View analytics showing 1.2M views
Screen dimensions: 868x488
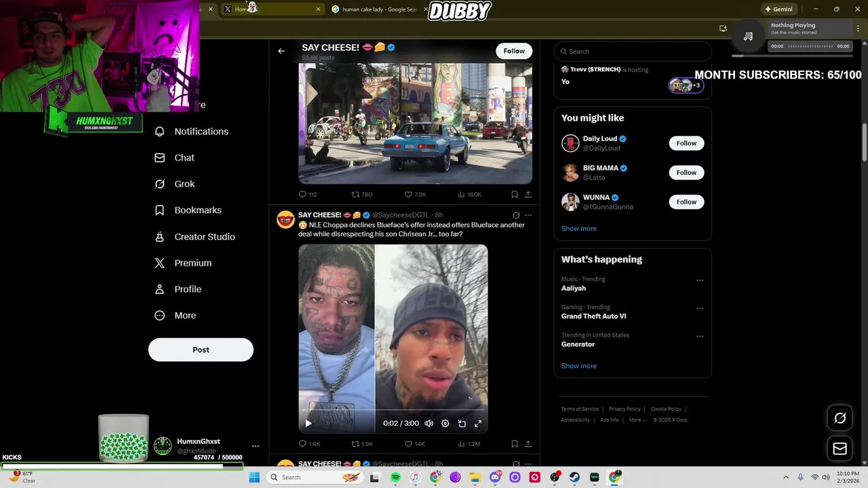pos(469,444)
